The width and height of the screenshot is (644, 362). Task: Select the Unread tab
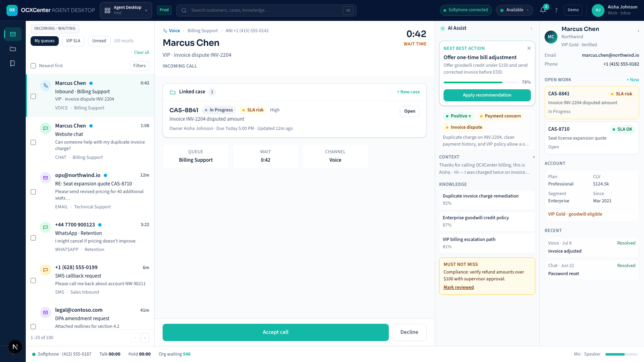[x=99, y=41]
